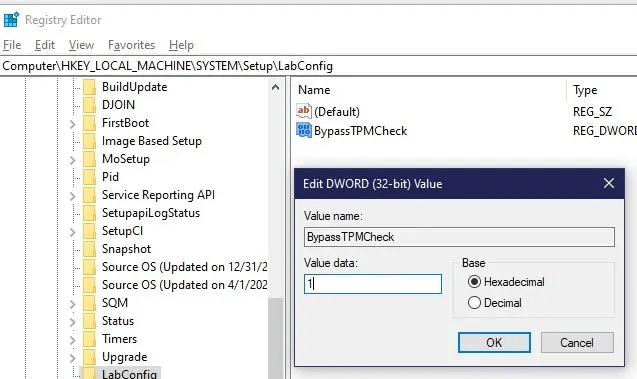Select the SetupapiLogStatus key label
The height and width of the screenshot is (379, 637).
click(x=151, y=213)
